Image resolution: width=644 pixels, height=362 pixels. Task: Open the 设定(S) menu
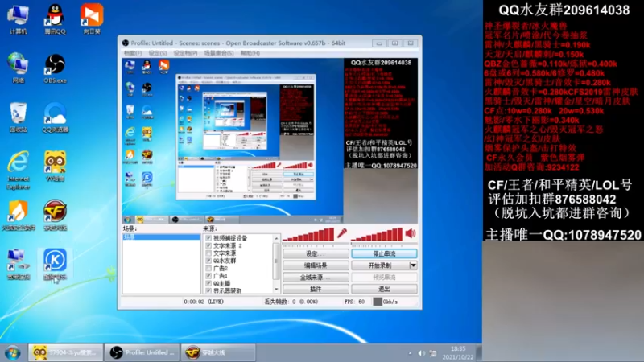point(158,53)
